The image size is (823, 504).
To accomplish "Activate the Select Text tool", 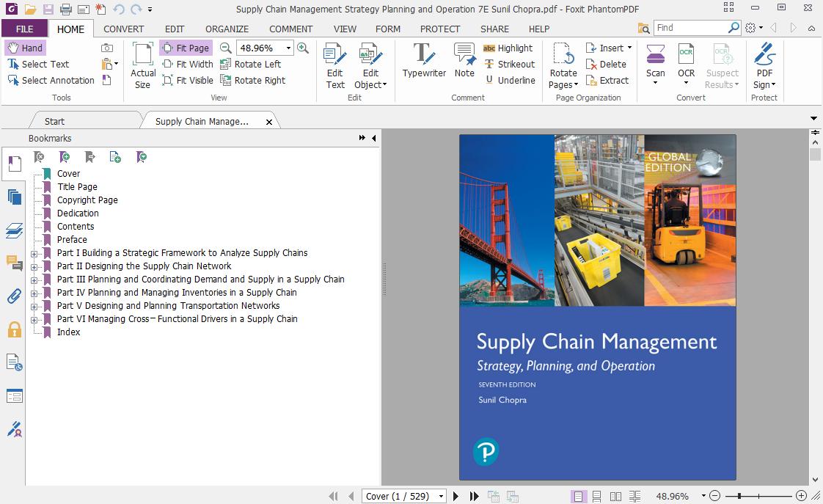I will (38, 64).
